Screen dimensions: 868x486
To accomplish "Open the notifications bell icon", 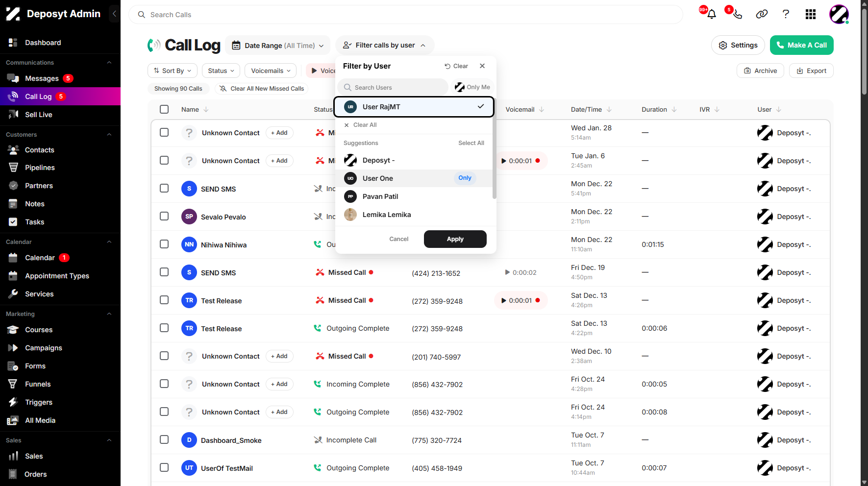I will pos(712,14).
